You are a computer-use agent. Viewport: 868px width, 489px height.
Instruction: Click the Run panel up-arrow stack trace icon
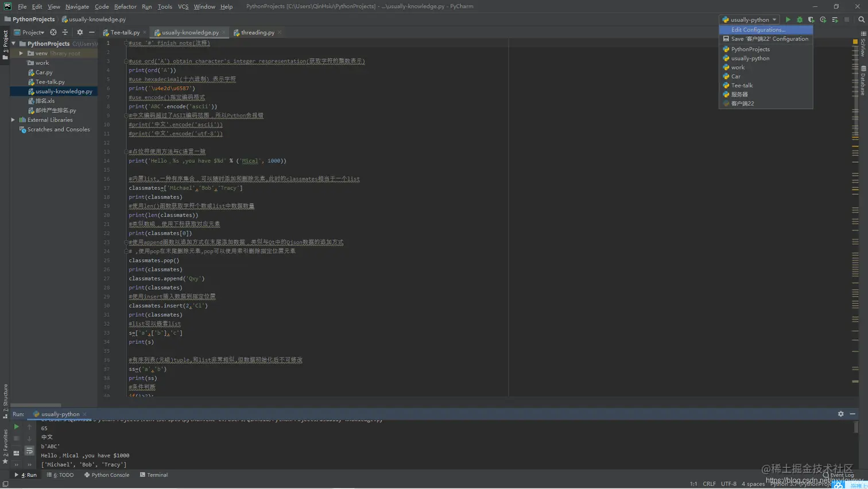[x=29, y=427]
